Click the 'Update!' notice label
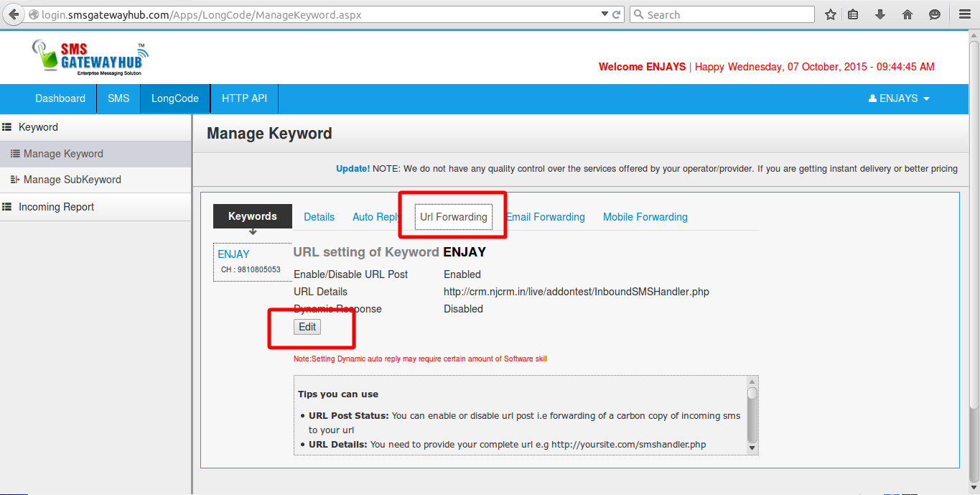Viewport: 980px width, 495px height. (x=353, y=169)
